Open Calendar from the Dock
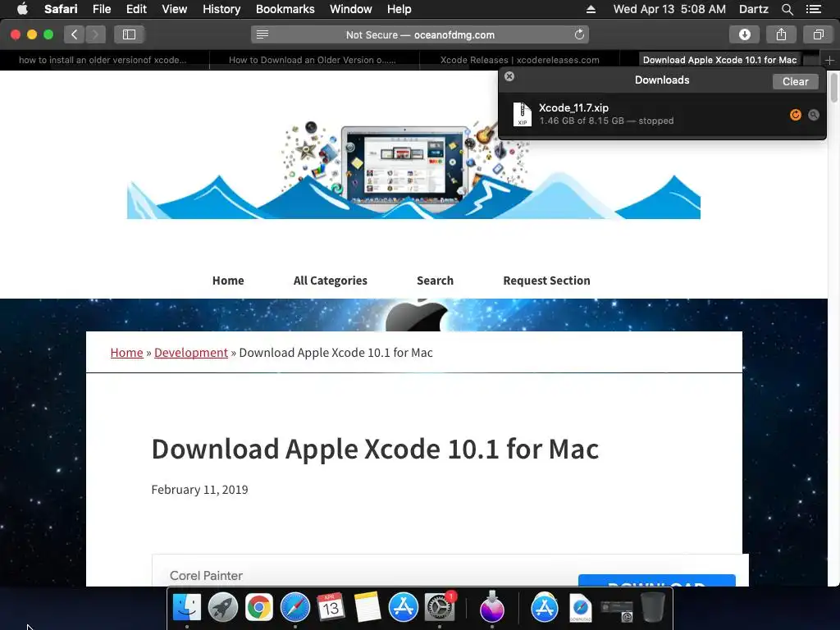This screenshot has width=840, height=630. [x=331, y=608]
